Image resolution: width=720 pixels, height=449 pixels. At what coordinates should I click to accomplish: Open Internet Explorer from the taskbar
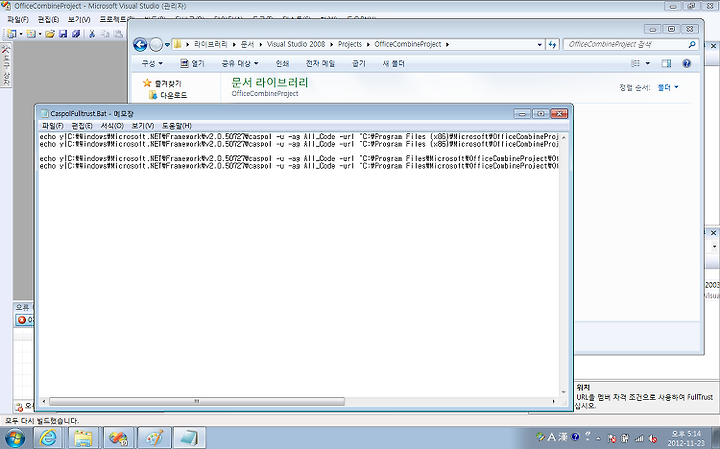(x=48, y=438)
